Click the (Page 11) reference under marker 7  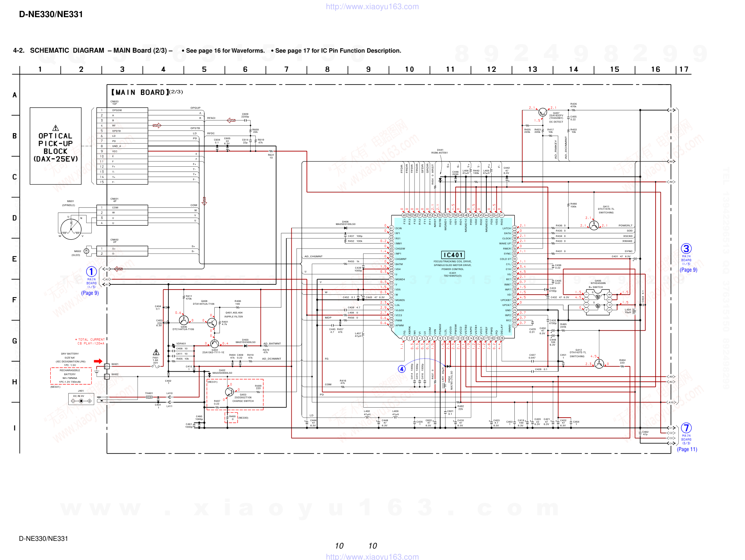point(687,449)
